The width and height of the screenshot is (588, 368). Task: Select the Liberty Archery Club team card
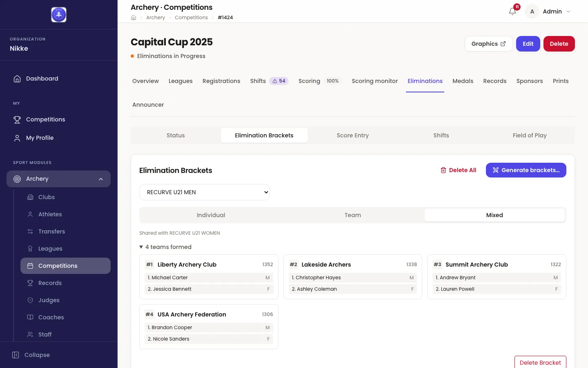209,277
